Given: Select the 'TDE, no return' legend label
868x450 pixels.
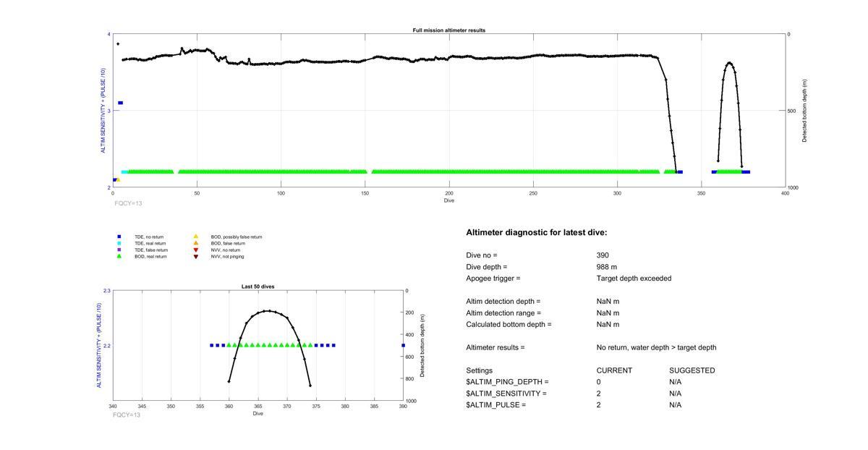Looking at the screenshot, I should pyautogui.click(x=149, y=237).
